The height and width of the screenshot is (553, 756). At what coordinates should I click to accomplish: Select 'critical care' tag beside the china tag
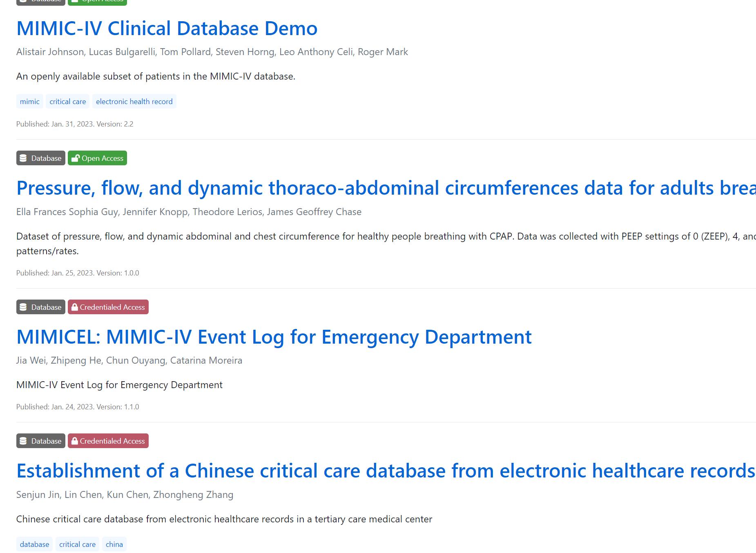point(77,544)
